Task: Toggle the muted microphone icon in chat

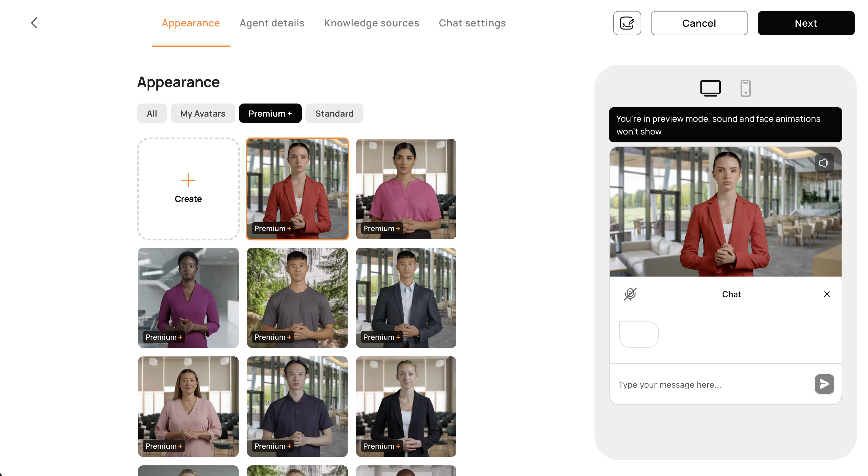Action: 630,294
